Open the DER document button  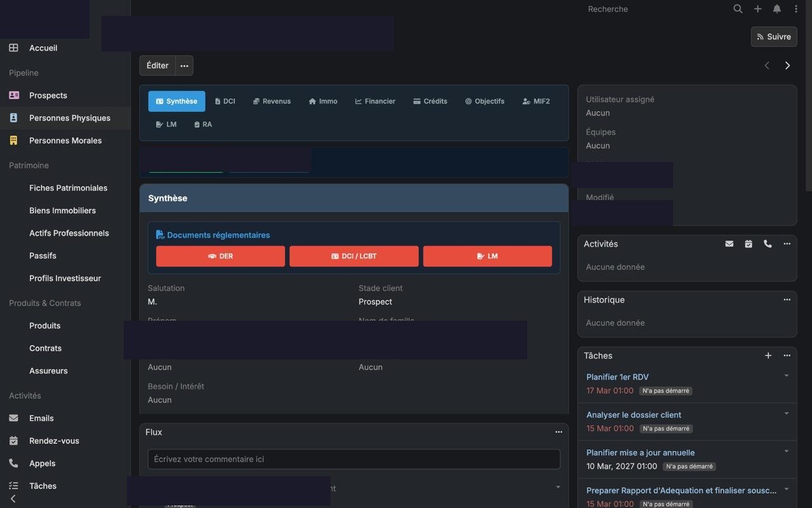220,256
